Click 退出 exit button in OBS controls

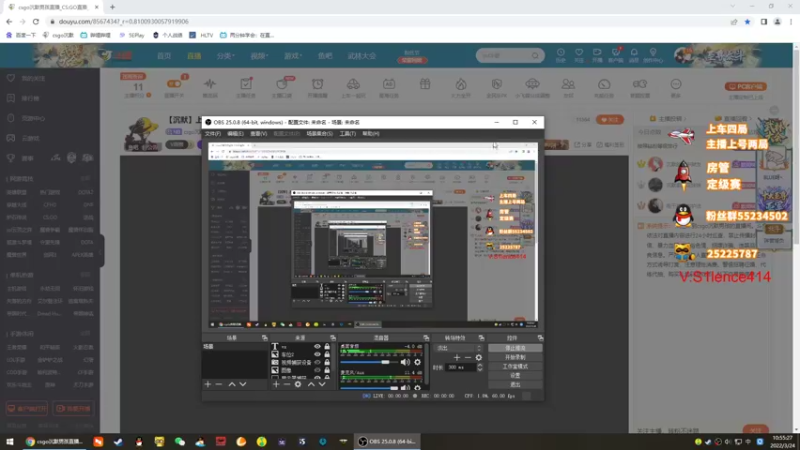tap(515, 385)
